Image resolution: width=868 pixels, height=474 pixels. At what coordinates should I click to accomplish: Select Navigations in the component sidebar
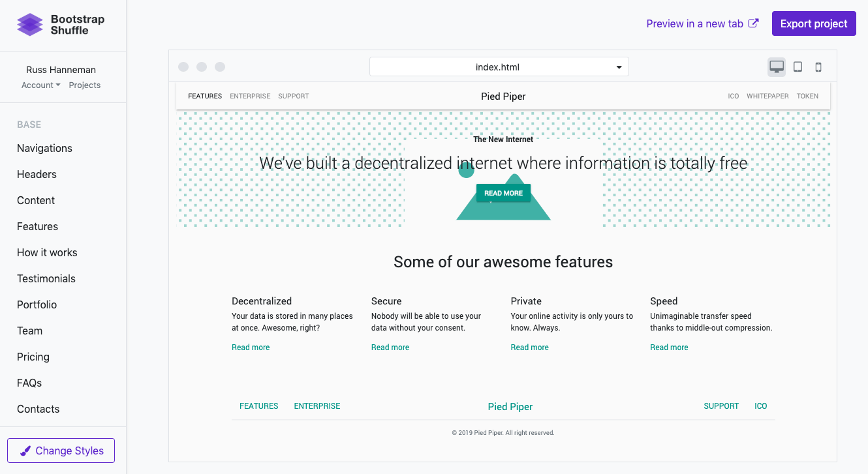[x=44, y=148]
